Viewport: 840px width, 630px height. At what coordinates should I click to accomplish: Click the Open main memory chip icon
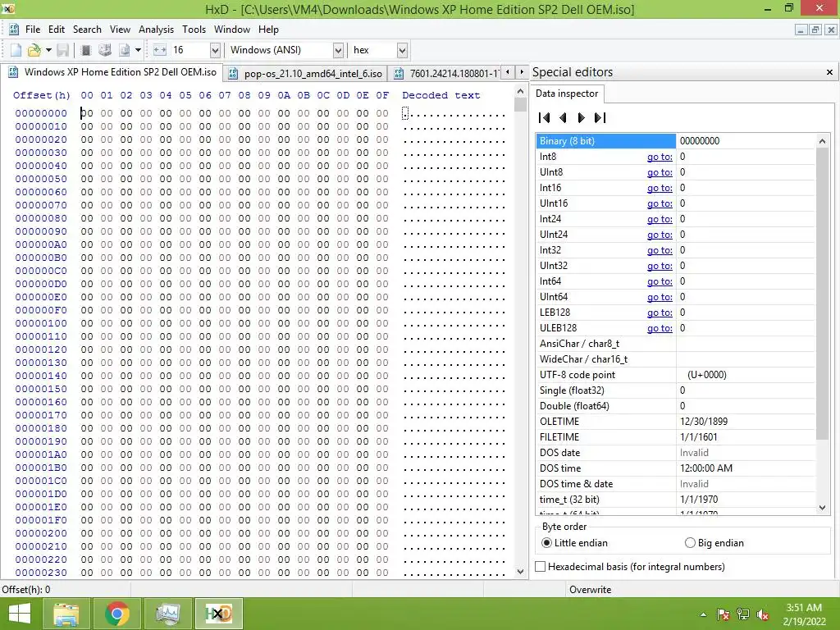85,50
